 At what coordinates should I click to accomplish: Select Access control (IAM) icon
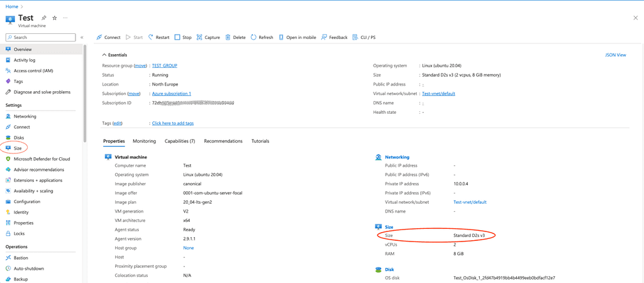tap(8, 70)
